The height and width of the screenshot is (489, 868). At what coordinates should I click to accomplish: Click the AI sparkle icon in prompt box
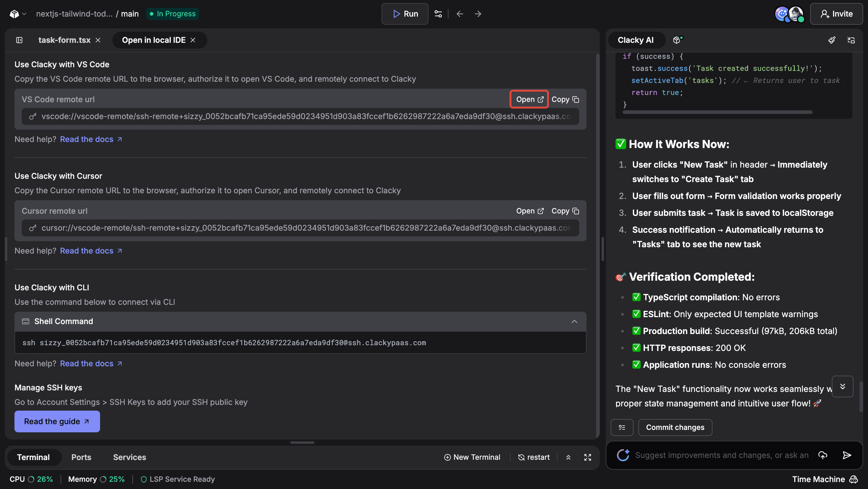click(x=623, y=455)
